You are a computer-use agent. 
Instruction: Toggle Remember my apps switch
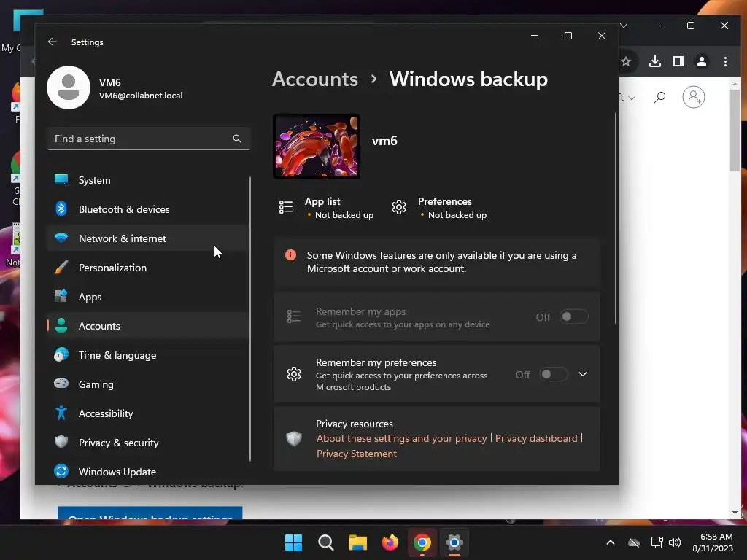[x=573, y=316]
